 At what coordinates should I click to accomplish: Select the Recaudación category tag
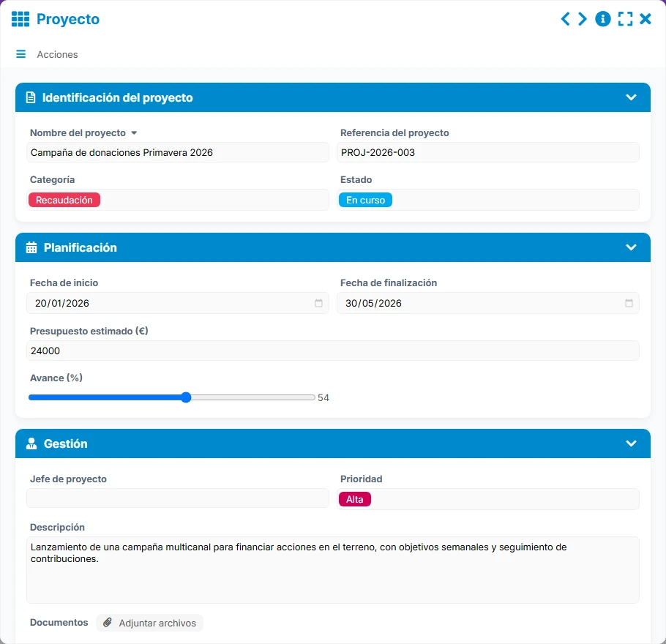(64, 200)
